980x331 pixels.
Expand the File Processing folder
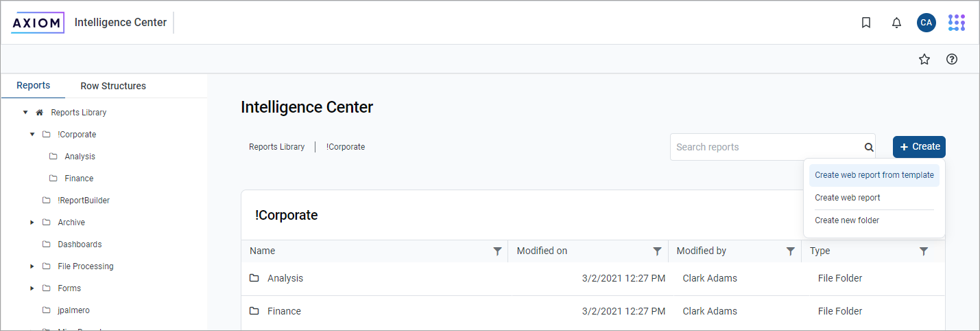coord(32,266)
